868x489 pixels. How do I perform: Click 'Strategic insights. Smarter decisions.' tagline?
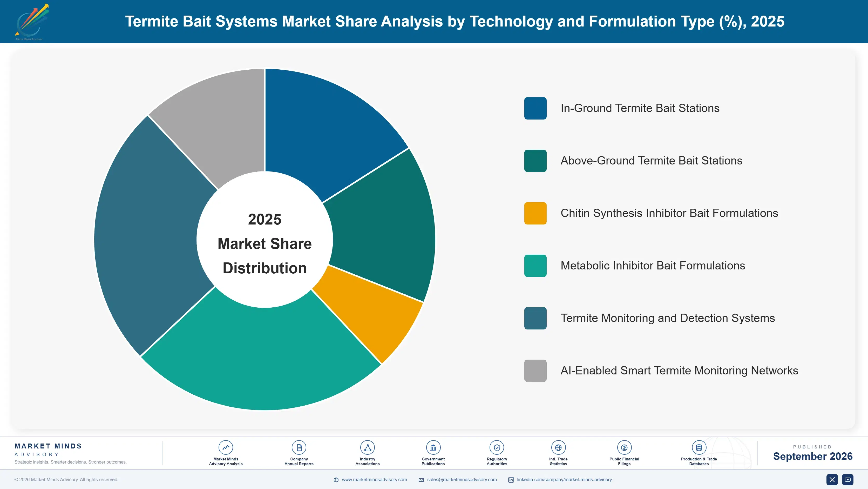70,462
